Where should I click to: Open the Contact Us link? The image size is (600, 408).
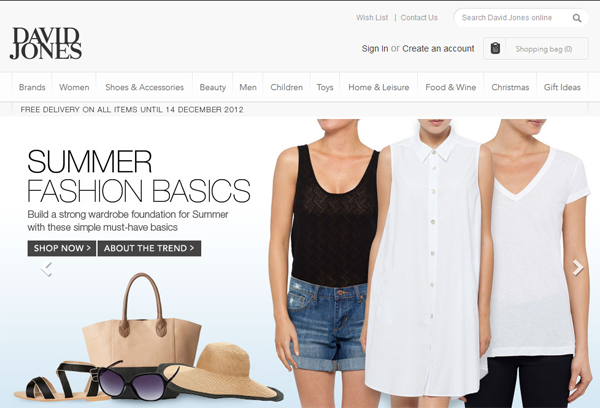point(419,18)
